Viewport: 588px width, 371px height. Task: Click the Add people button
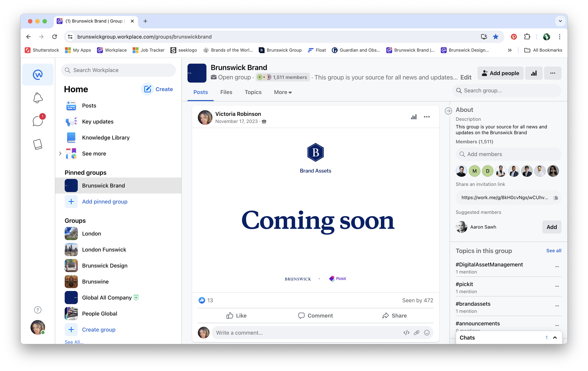click(500, 73)
